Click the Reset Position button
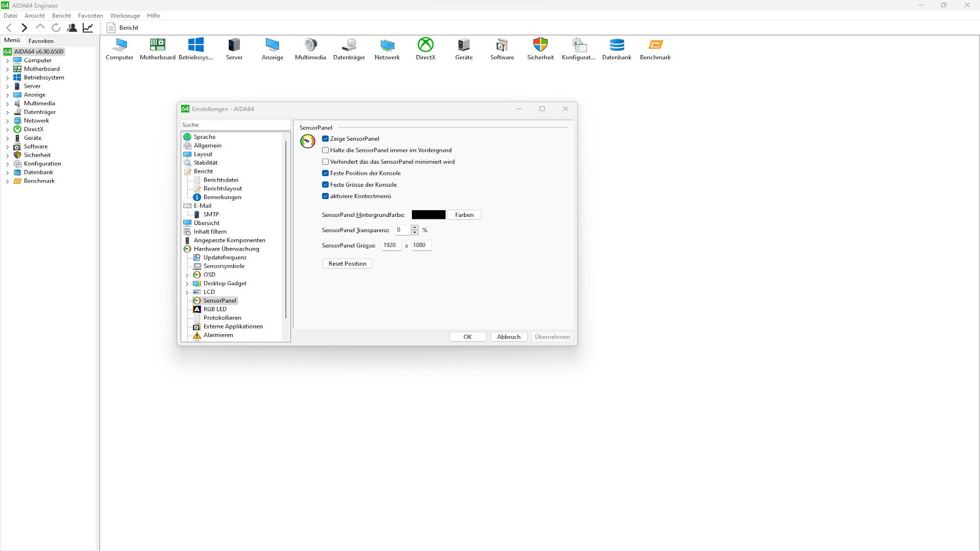 [347, 264]
